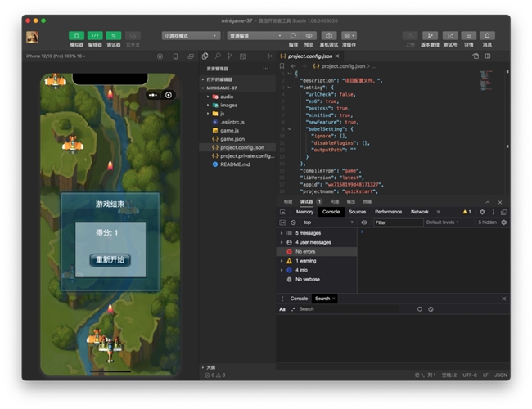Click the real device debug icon
This screenshot has width=532, height=409.
(329, 36)
